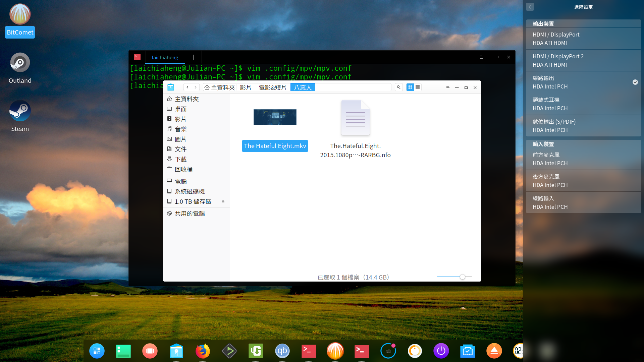Click 八惡人 breadcrumb segment

(x=303, y=87)
